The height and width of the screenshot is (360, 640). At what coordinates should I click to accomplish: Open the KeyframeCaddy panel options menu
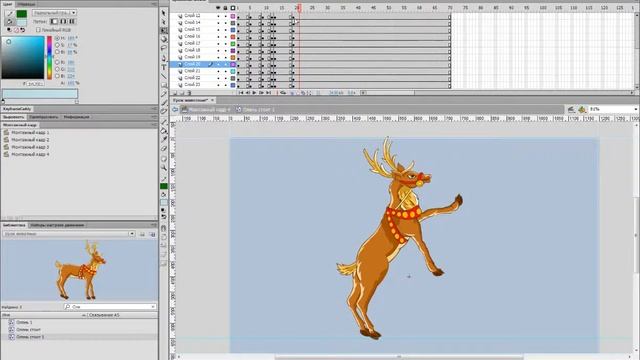tap(154, 109)
